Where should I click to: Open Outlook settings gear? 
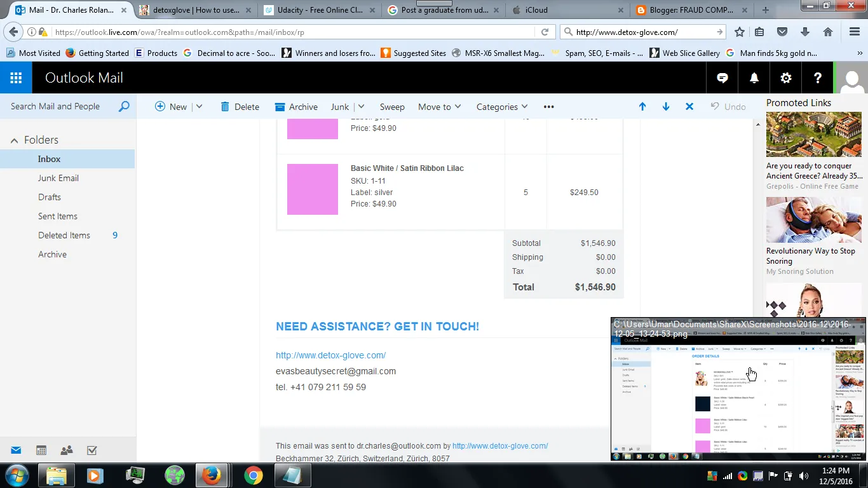pyautogui.click(x=786, y=78)
